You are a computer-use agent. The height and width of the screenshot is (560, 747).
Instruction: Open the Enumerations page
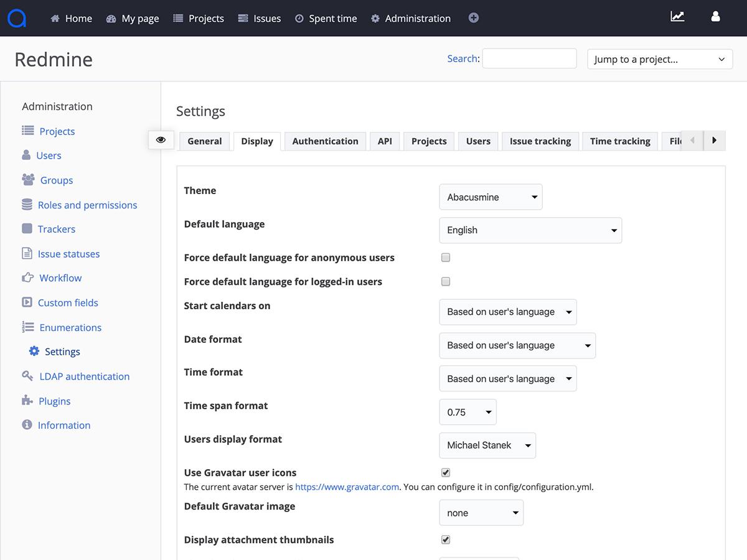pos(70,327)
